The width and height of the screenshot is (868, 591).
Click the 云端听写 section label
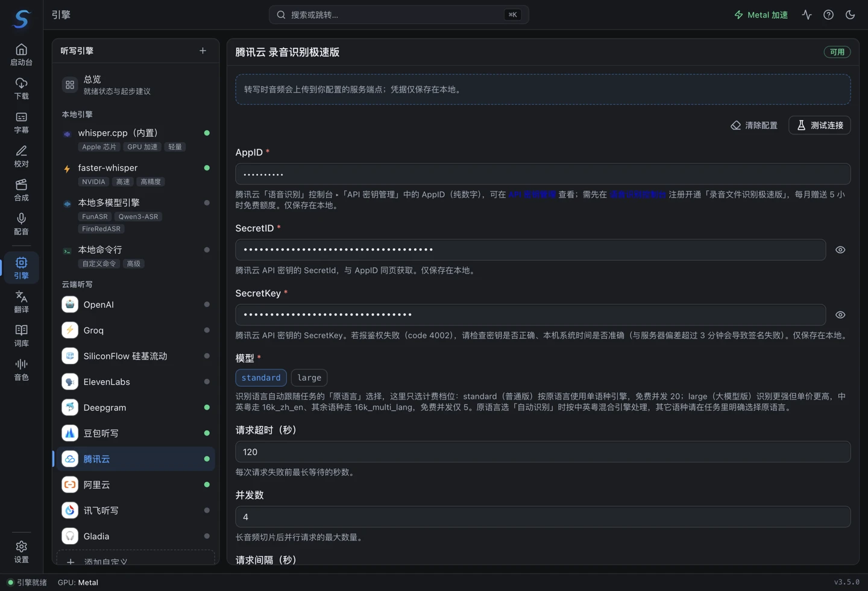tap(77, 284)
